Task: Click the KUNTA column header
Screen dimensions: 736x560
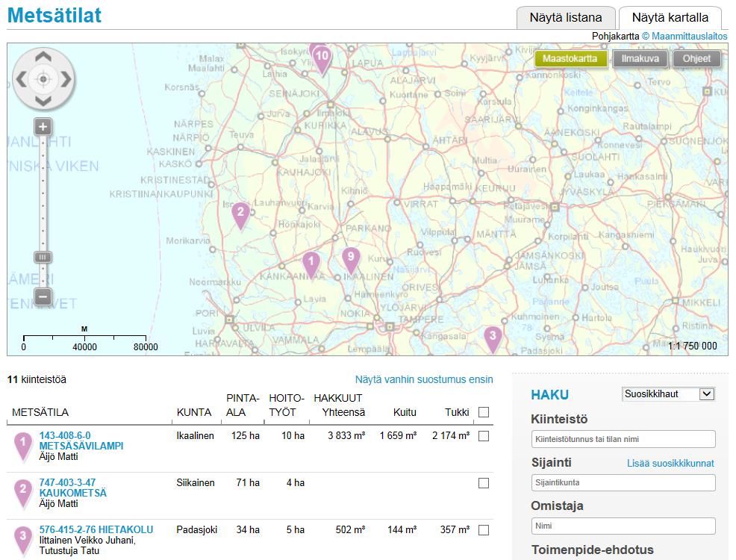Action: pyautogui.click(x=194, y=412)
